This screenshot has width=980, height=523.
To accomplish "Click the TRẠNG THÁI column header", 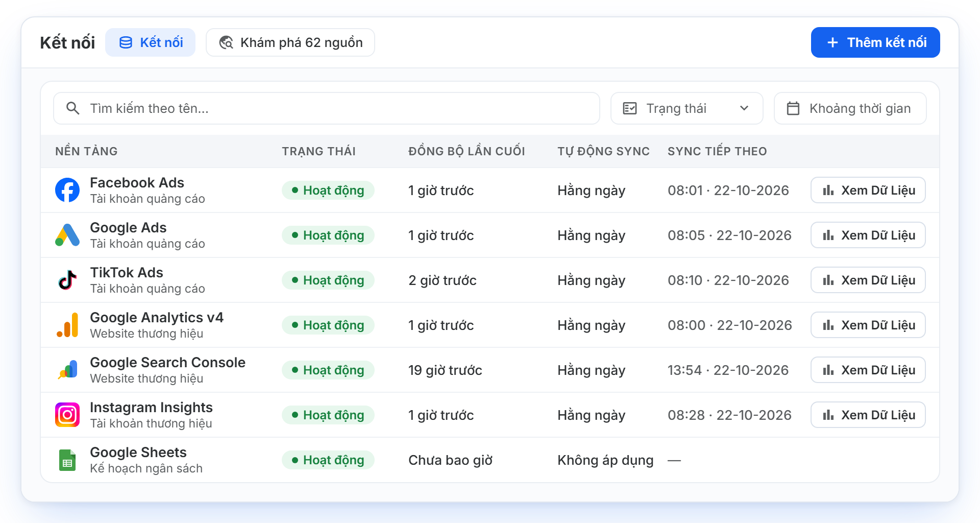I will (x=319, y=151).
